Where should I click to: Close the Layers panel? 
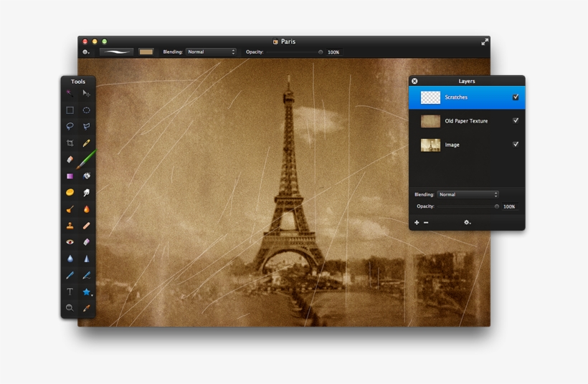point(414,81)
